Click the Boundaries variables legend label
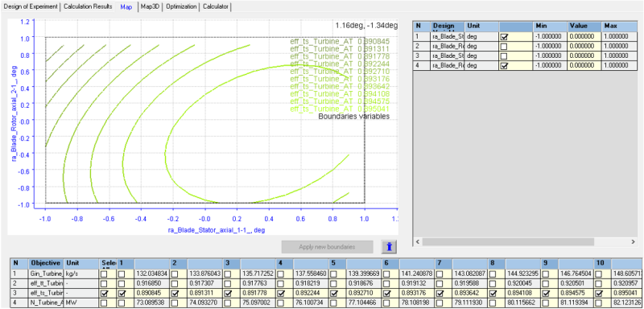Viewport: 644px width, 309px height. (x=354, y=117)
